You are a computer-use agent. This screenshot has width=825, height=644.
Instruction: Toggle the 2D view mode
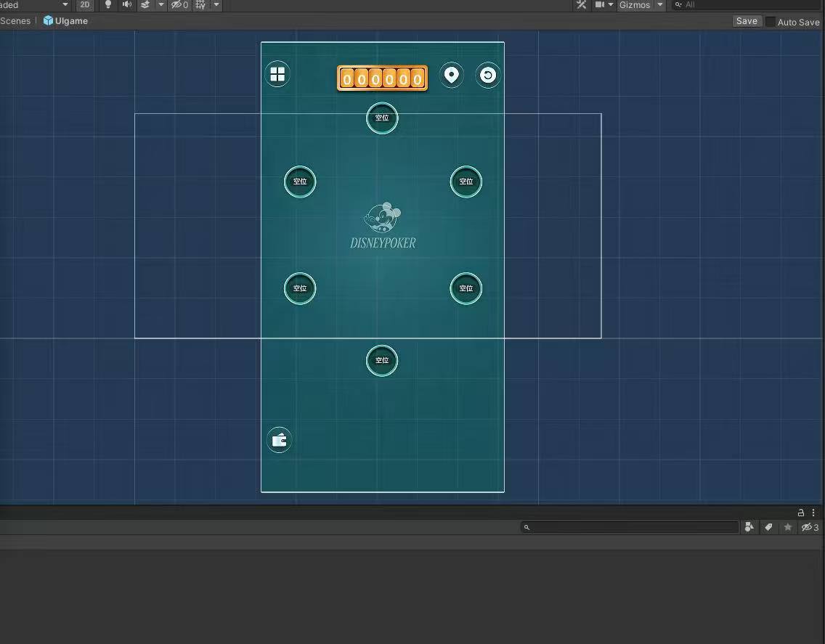(x=85, y=5)
